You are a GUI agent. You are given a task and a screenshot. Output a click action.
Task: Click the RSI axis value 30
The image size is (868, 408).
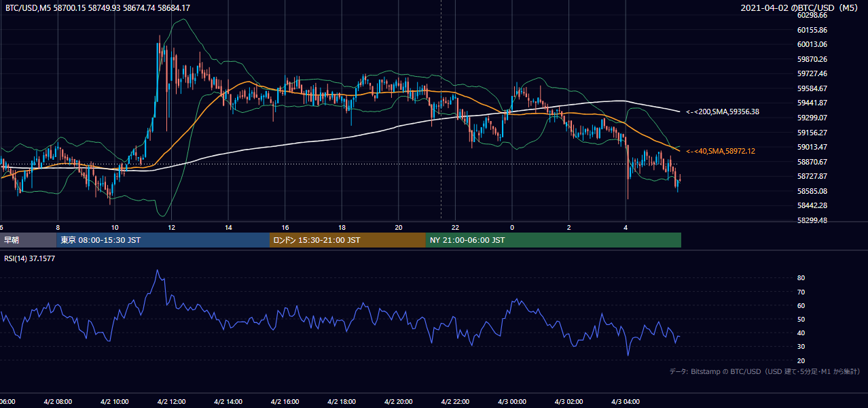(801, 347)
